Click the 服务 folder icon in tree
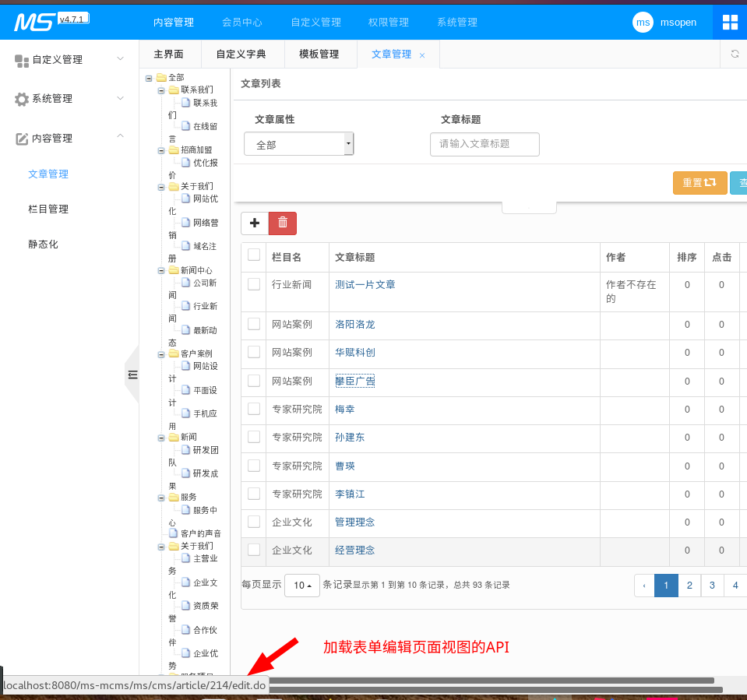Screen dimensions: 747x700 (174, 497)
